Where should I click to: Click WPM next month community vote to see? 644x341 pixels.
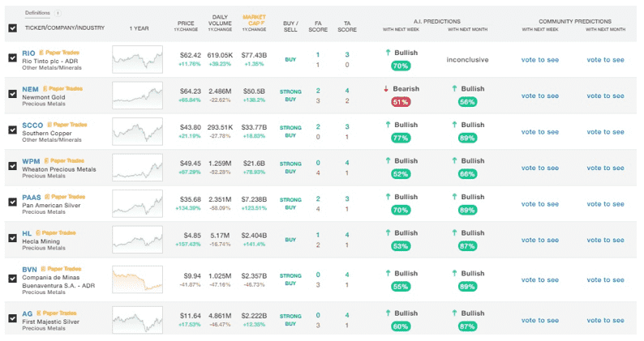605,168
